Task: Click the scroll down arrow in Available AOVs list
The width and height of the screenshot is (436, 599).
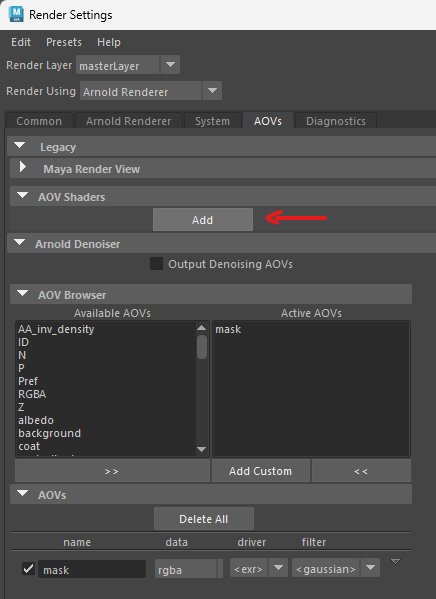Action: 201,449
